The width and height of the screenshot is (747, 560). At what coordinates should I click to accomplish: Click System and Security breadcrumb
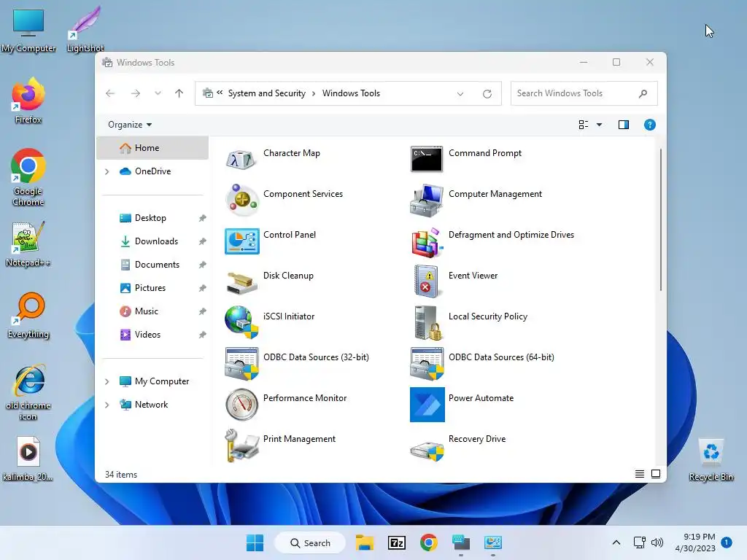[x=267, y=93]
